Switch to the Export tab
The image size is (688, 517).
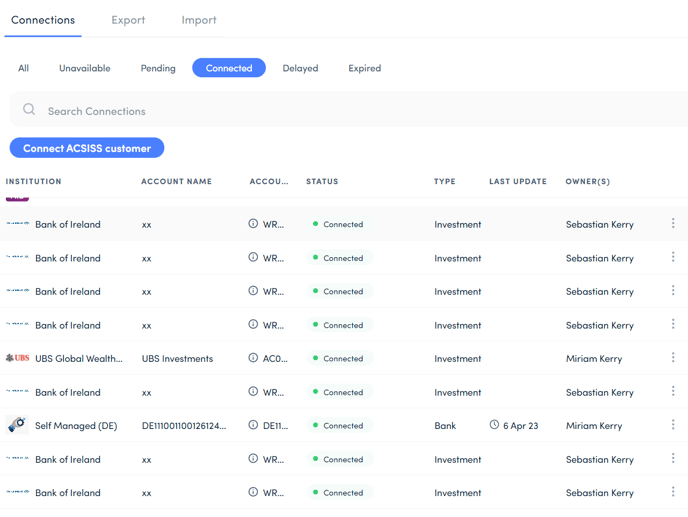[128, 20]
